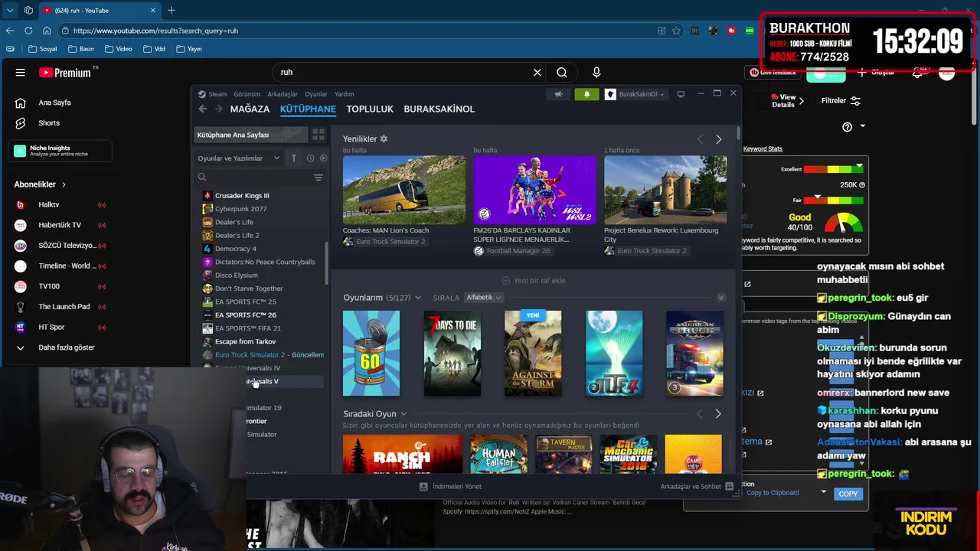Open Ranch Sim suggested game tile
Image resolution: width=980 pixels, height=551 pixels.
click(403, 454)
